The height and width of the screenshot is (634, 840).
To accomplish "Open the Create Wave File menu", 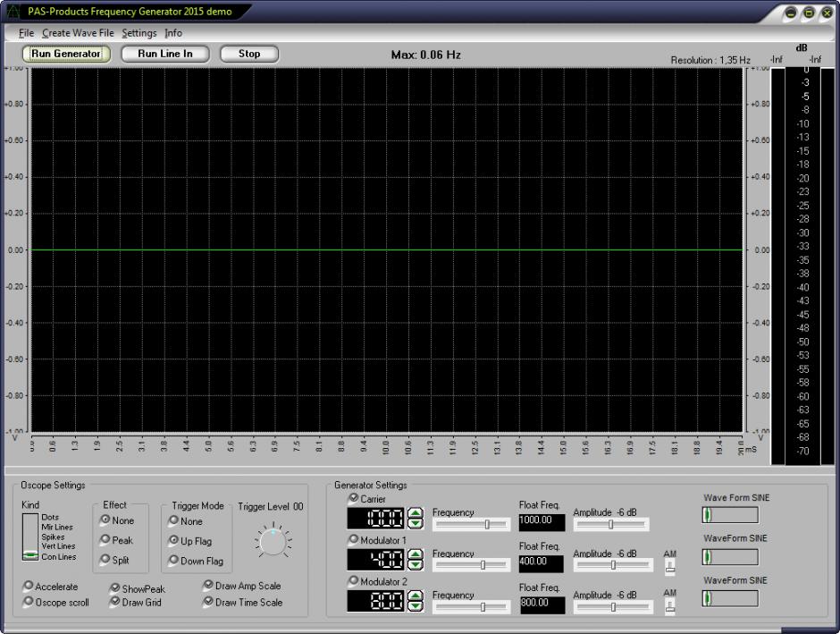I will pos(78,33).
